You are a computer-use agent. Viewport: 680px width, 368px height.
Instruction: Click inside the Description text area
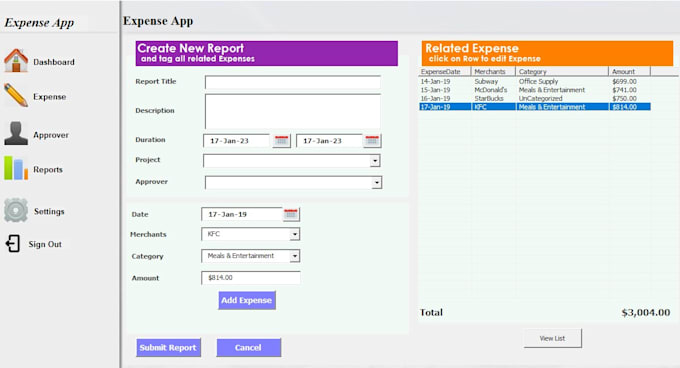pos(293,111)
